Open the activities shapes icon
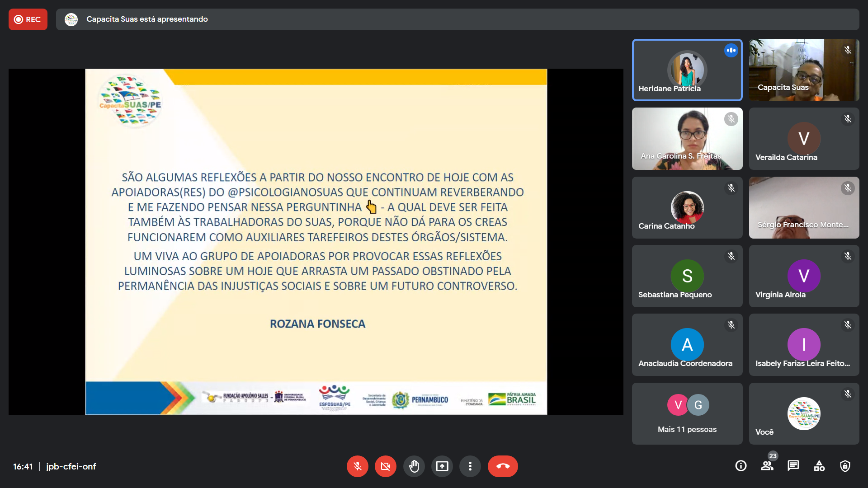The height and width of the screenshot is (488, 868). click(819, 466)
